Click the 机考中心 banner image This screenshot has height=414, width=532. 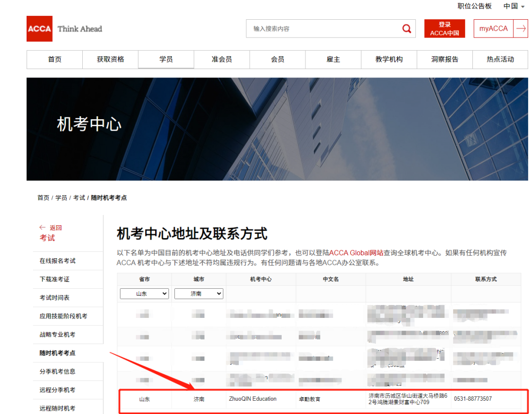pyautogui.click(x=277, y=129)
